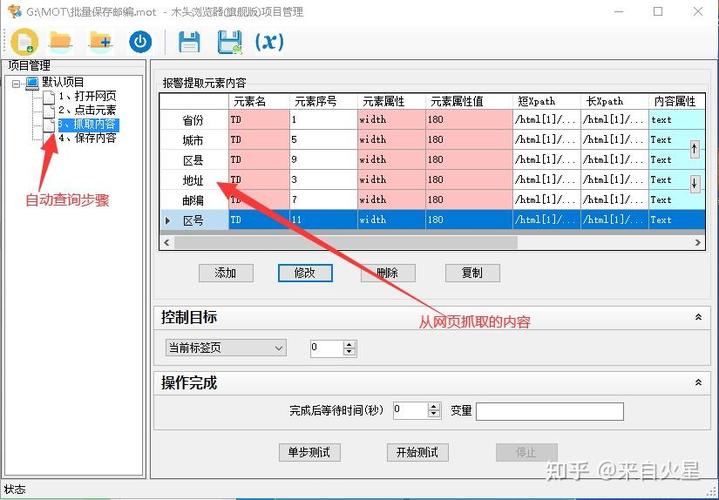Click the 元素序号 column header

pyautogui.click(x=324, y=101)
